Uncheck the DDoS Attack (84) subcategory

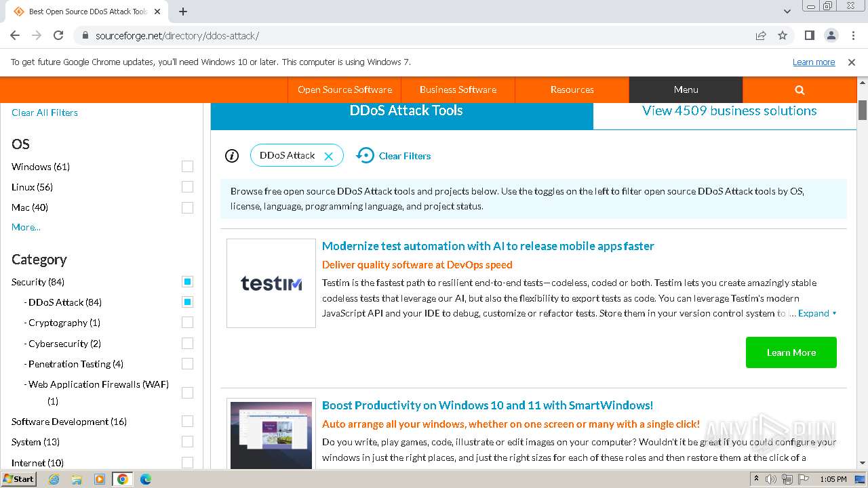(x=187, y=302)
